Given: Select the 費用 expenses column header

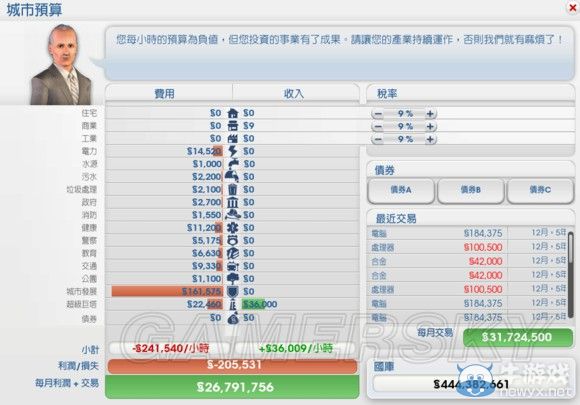Looking at the screenshot, I should pos(165,93).
